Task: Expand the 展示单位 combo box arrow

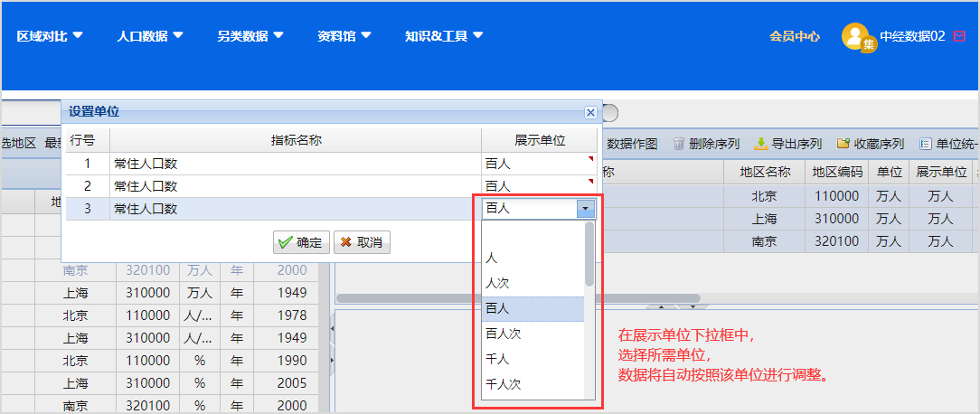Action: coord(586,209)
